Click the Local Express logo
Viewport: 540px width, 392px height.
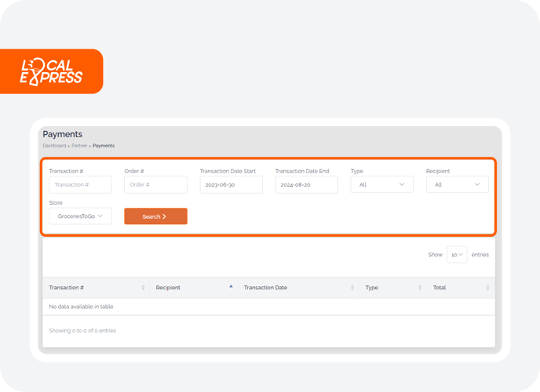tap(51, 71)
